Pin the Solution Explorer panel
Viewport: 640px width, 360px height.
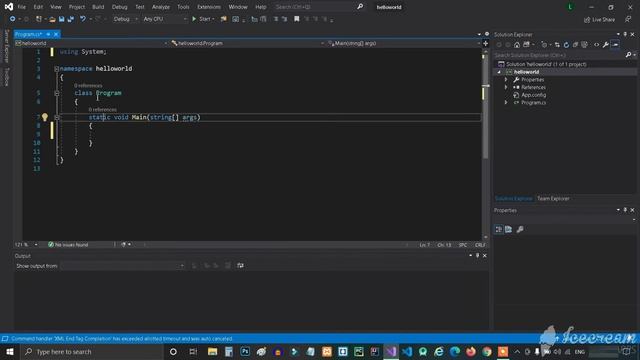[625, 34]
